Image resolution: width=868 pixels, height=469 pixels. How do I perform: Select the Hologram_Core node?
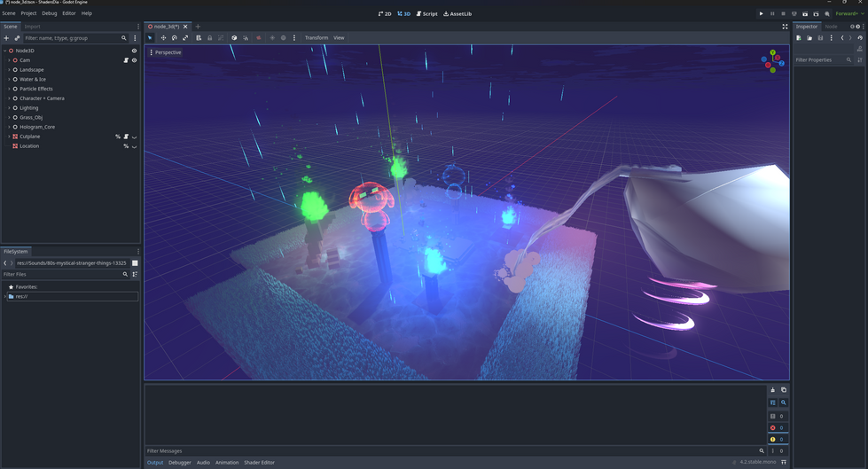tap(37, 127)
